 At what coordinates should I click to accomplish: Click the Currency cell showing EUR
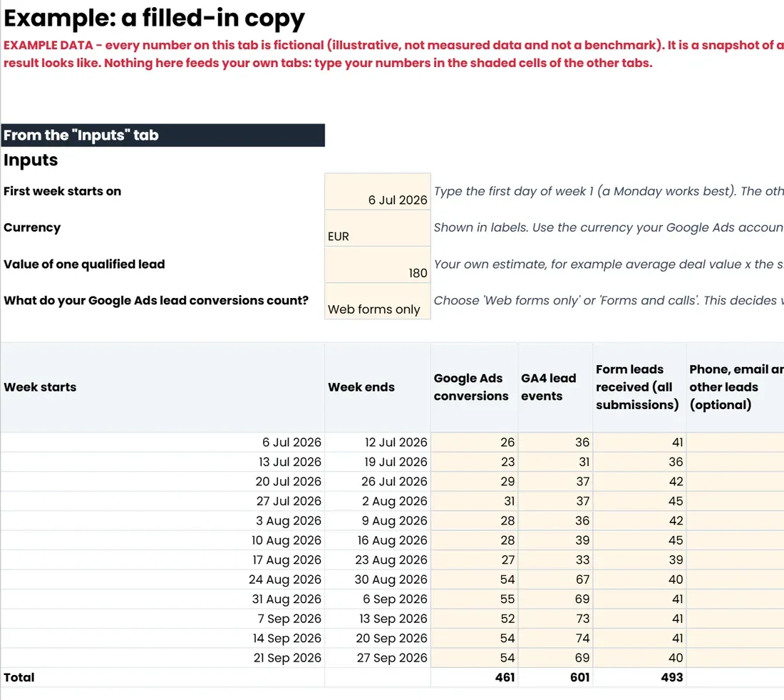point(378,228)
